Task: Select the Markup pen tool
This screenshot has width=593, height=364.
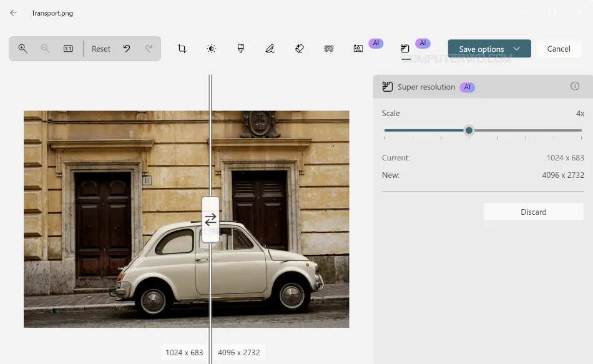Action: (270, 49)
